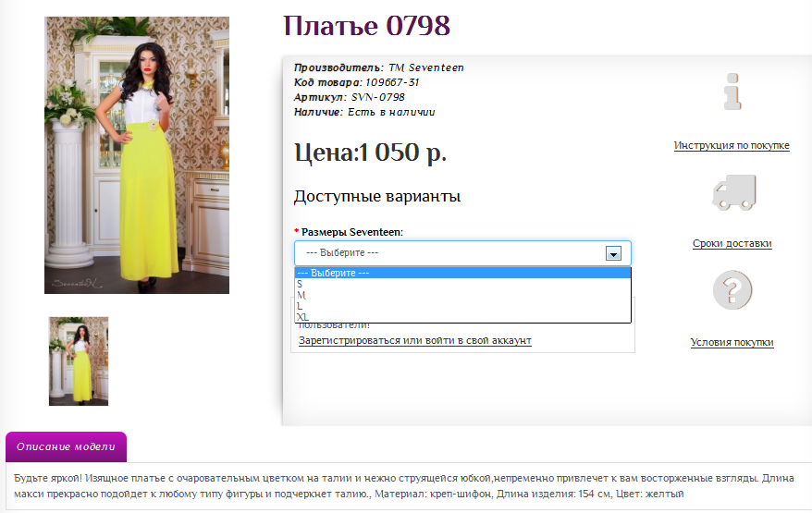Viewport: 812px width, 513px height.
Task: Open the Условия покупки link
Action: pyautogui.click(x=732, y=342)
